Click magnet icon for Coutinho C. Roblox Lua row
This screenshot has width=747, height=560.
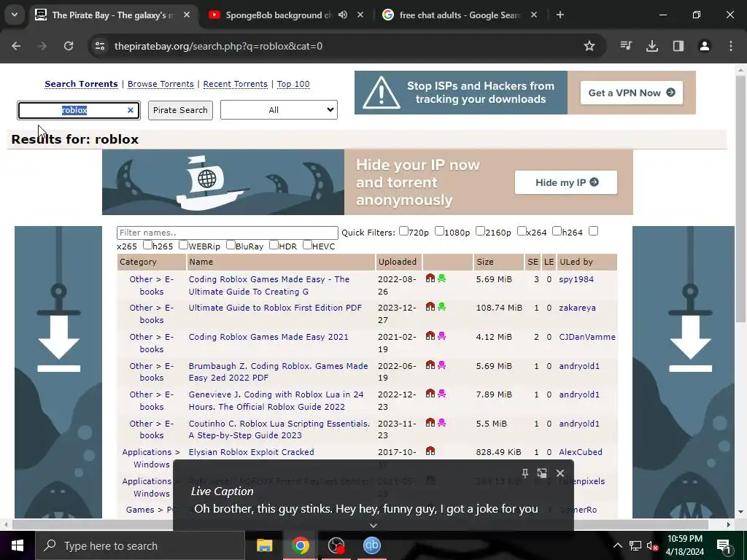(430, 422)
